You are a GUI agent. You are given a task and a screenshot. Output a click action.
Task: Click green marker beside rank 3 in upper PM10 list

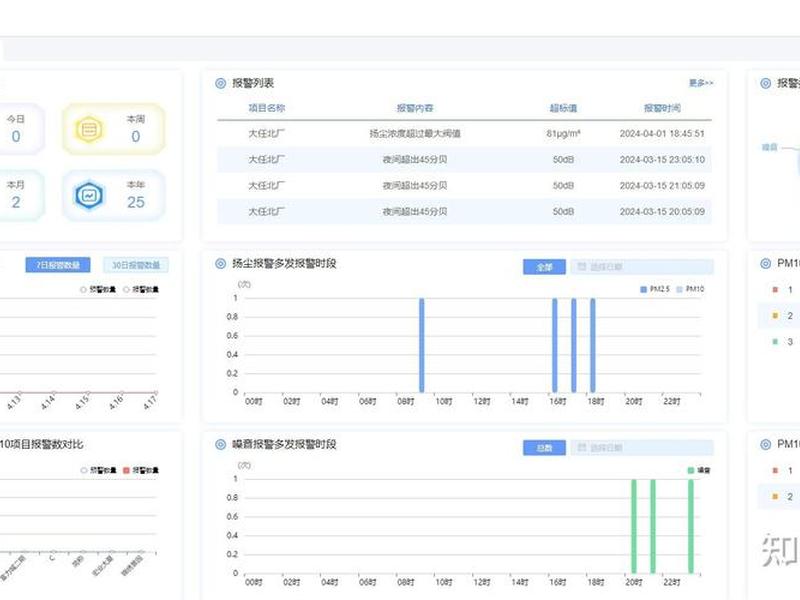coord(775,341)
